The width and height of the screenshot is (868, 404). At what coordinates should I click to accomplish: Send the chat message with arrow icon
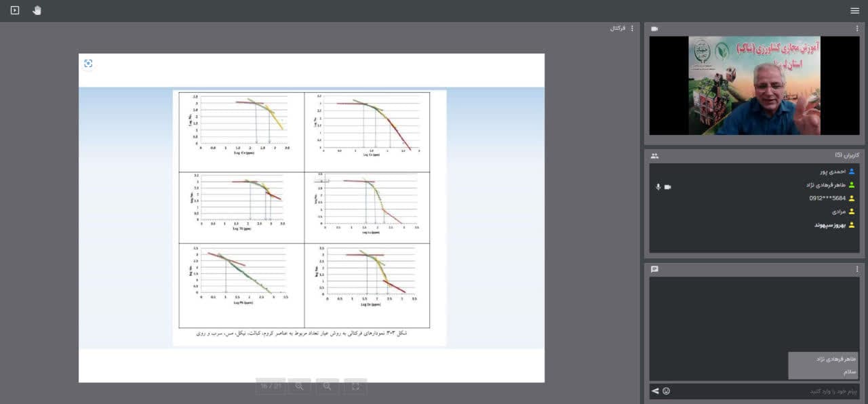coord(655,391)
